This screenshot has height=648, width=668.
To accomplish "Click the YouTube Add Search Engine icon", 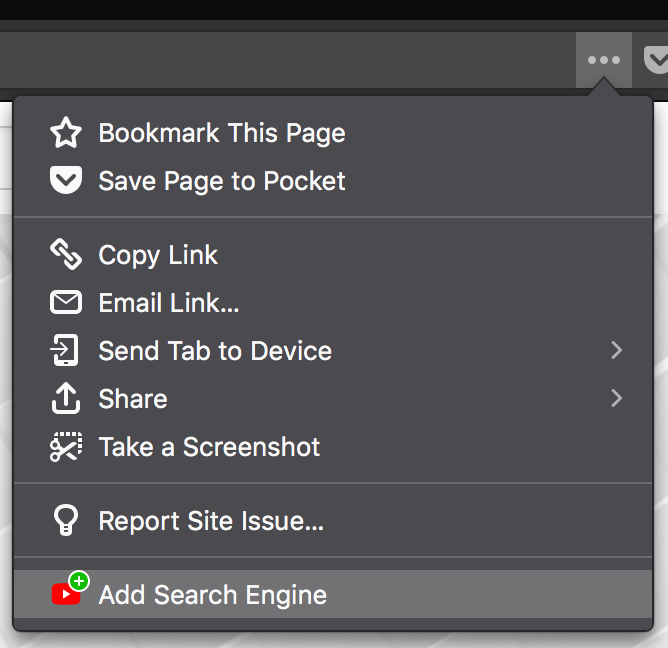I will (x=70, y=588).
